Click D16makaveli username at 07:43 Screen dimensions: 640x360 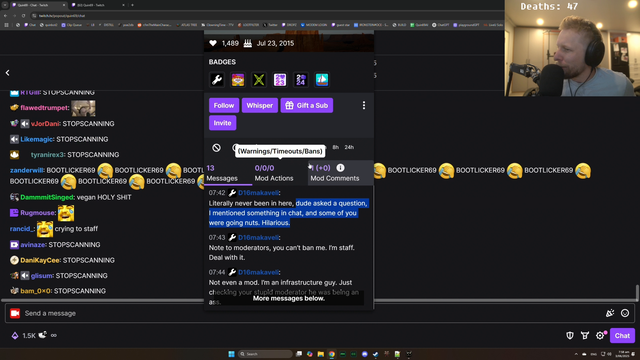pos(258,238)
